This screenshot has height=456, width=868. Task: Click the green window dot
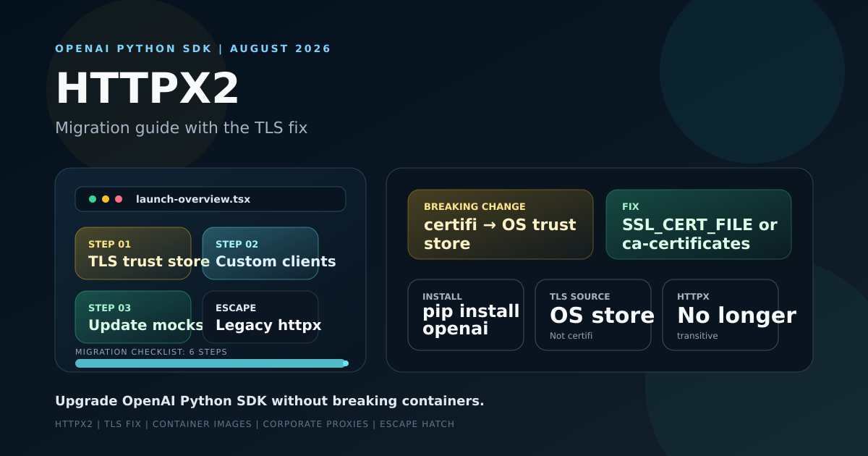(93, 199)
